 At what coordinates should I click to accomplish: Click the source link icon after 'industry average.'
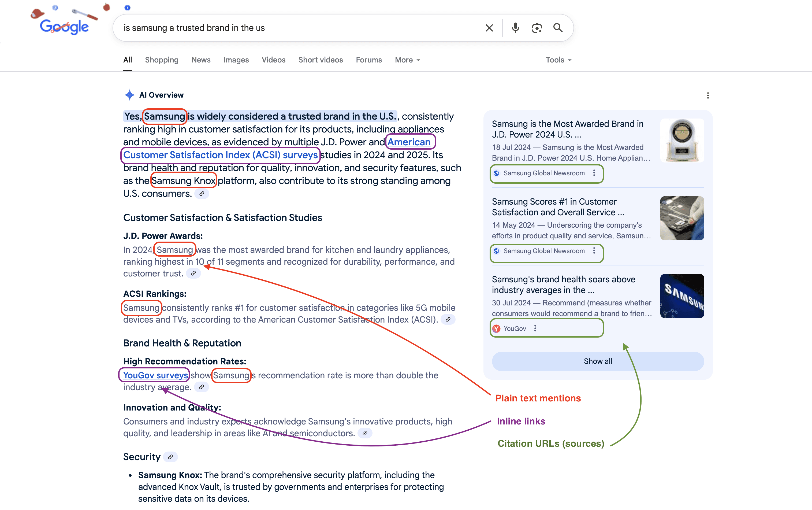(201, 387)
